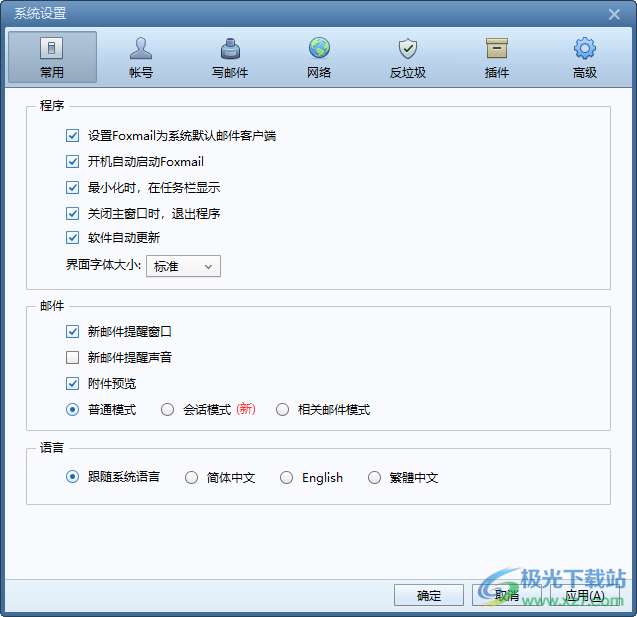Image resolution: width=637 pixels, height=617 pixels.
Task: Uncheck 软件自动更新 checkbox
Action: click(73, 237)
